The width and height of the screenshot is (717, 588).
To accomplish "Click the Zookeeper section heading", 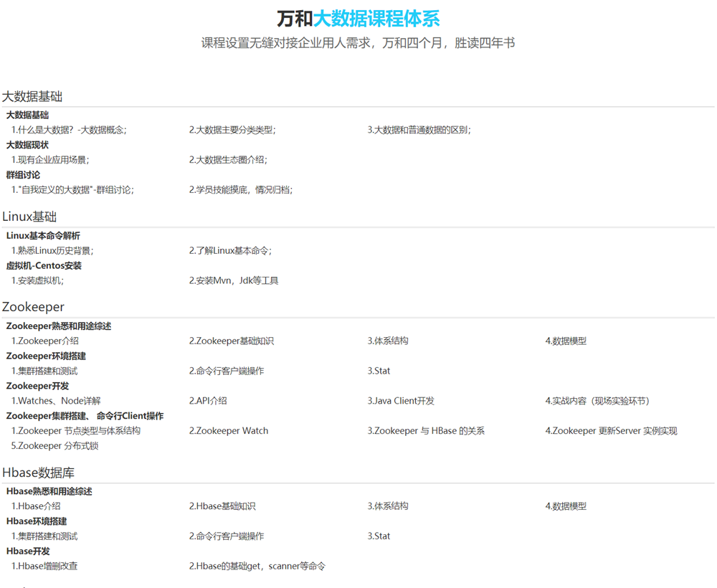I will [33, 307].
